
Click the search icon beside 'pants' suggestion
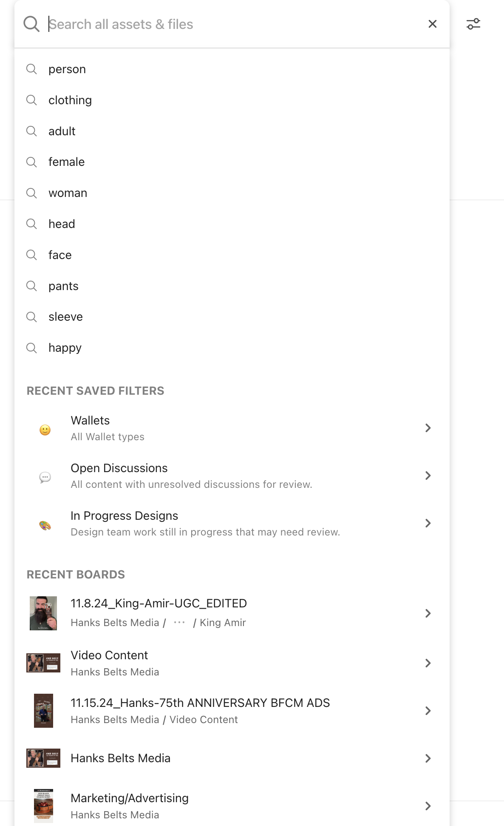[31, 286]
